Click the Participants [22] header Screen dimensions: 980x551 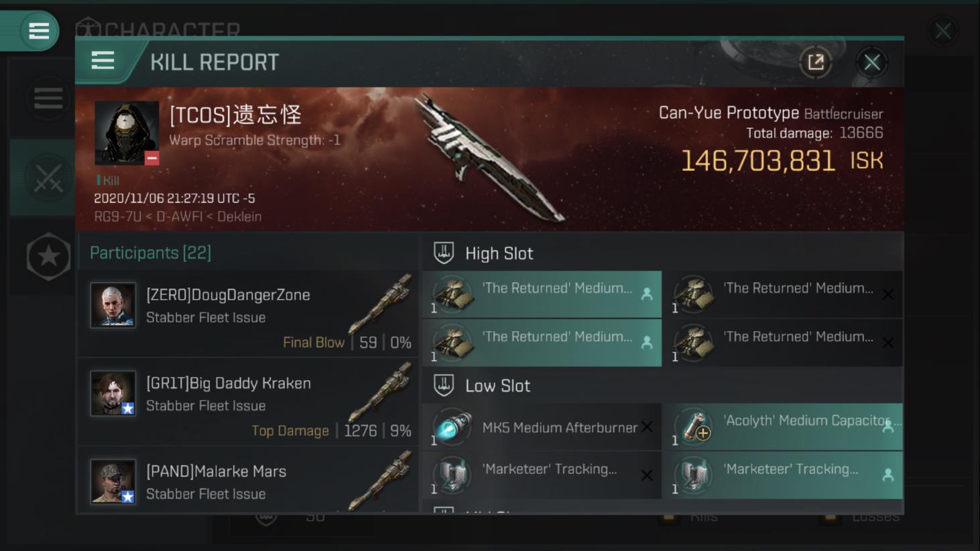[151, 253]
